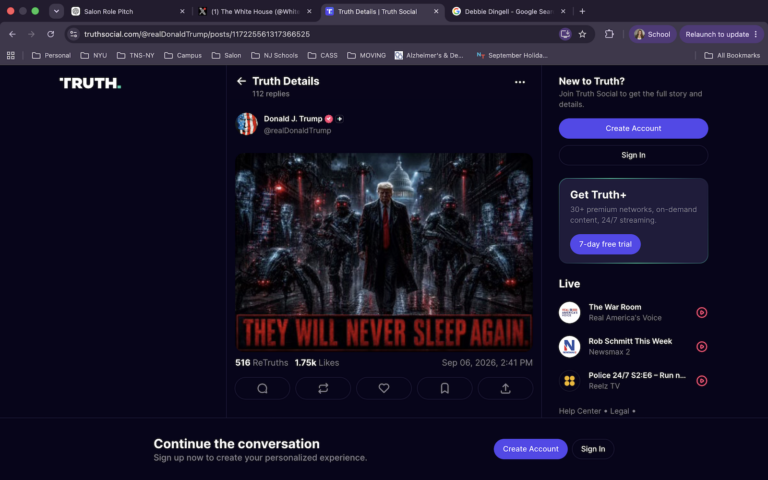Play The War Room live stream
Viewport: 768px width, 480px height.
pos(701,312)
